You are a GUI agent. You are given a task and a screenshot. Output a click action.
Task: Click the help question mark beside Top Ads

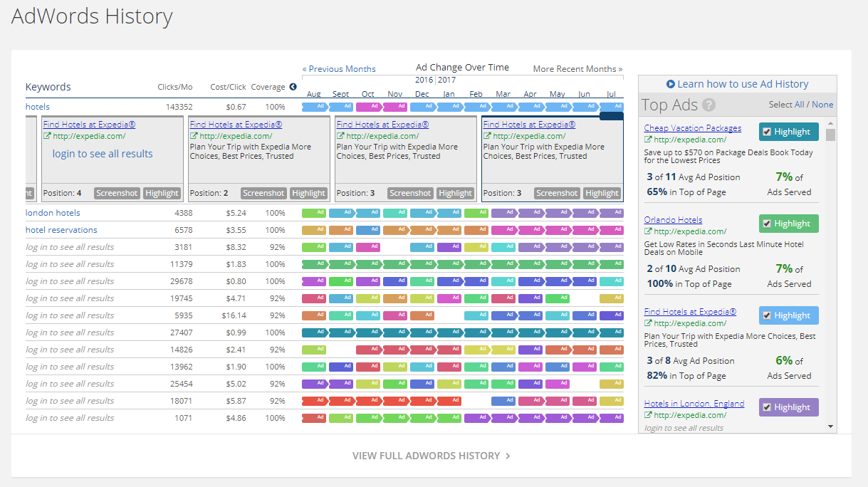point(708,105)
